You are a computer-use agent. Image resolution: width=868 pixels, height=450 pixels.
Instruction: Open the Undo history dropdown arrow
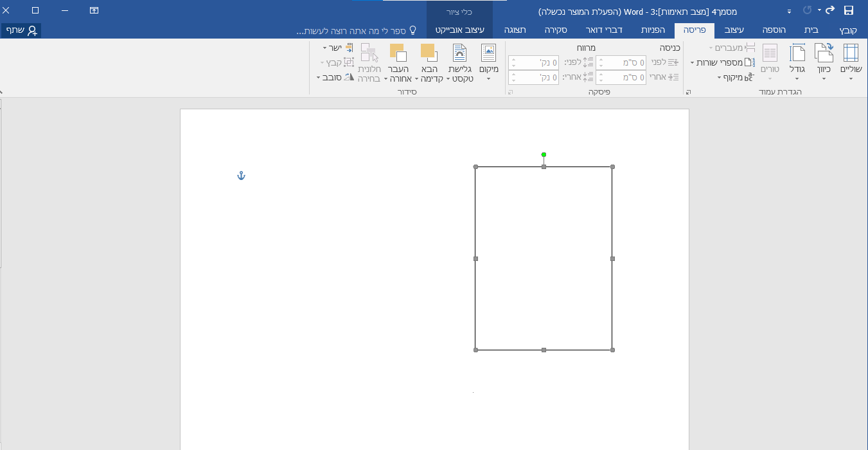pyautogui.click(x=819, y=11)
